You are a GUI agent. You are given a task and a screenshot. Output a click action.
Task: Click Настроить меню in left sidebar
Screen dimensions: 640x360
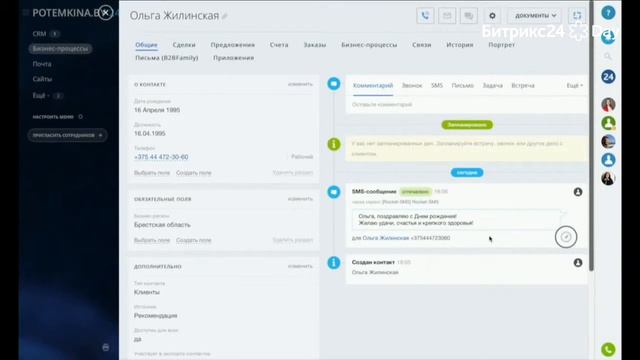[53, 117]
